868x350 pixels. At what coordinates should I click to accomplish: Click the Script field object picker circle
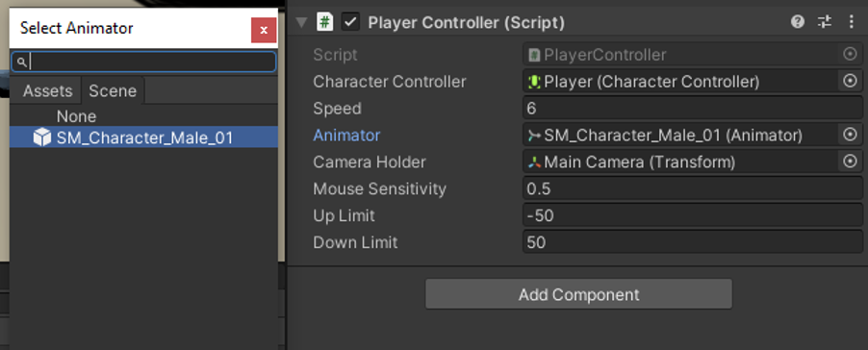click(850, 54)
